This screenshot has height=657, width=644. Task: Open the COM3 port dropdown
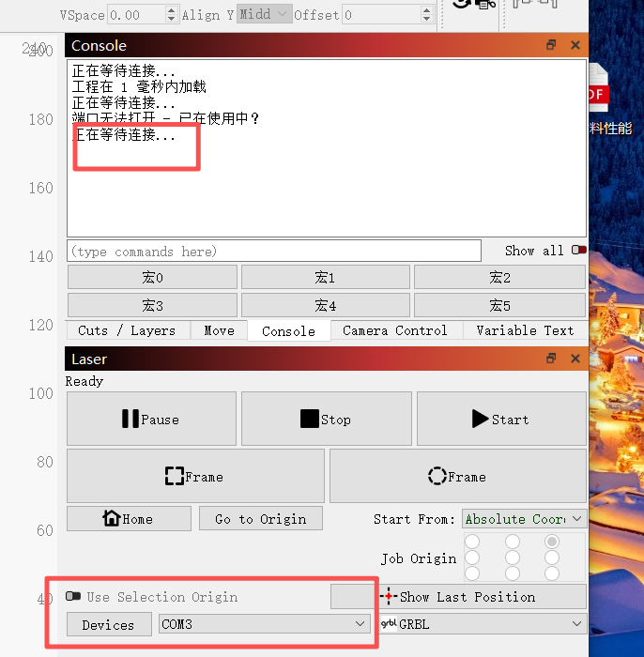point(265,624)
